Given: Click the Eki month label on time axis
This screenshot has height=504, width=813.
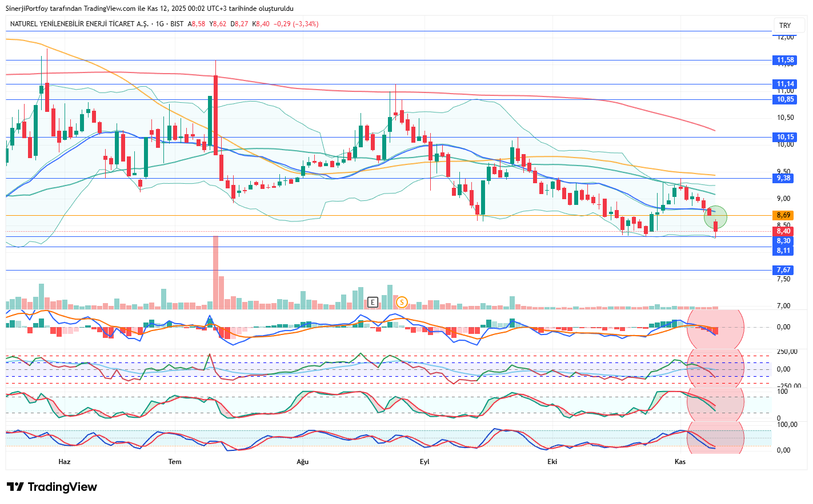Looking at the screenshot, I should 552,461.
